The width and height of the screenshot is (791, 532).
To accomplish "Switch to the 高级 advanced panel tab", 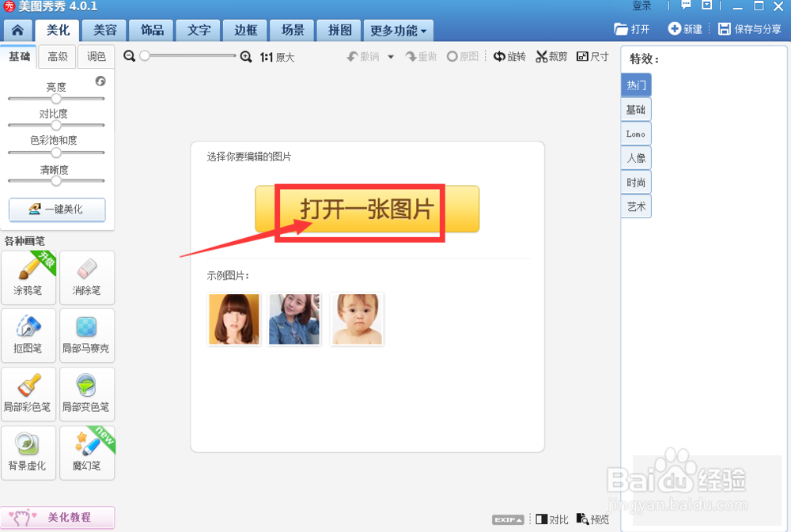I will [x=56, y=57].
